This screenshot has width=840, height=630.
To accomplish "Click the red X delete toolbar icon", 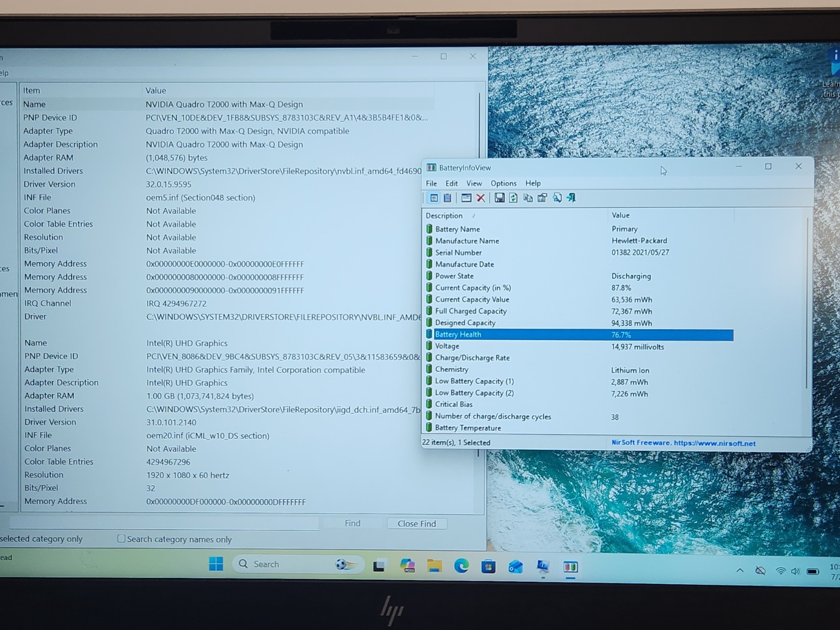I will click(480, 198).
